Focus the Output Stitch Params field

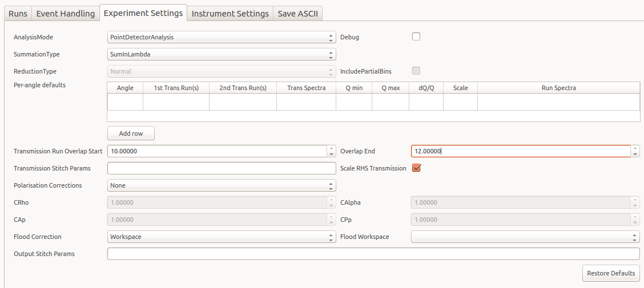point(373,254)
